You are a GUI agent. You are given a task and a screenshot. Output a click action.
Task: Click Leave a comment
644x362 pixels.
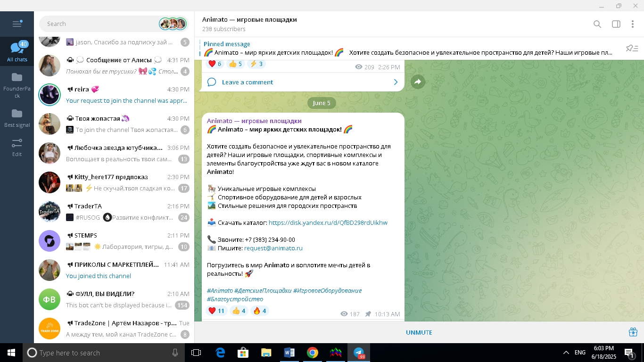tap(247, 82)
